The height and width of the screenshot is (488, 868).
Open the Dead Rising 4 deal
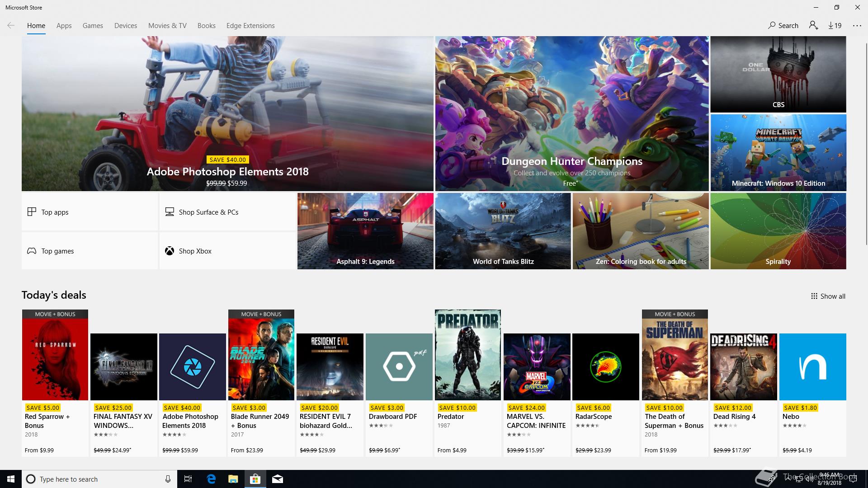tap(744, 395)
